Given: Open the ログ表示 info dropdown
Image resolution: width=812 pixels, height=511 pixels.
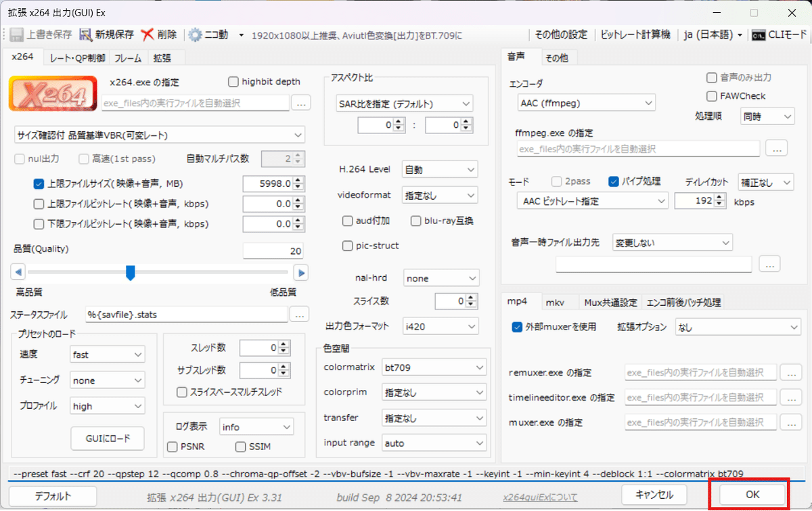Looking at the screenshot, I should pos(256,427).
